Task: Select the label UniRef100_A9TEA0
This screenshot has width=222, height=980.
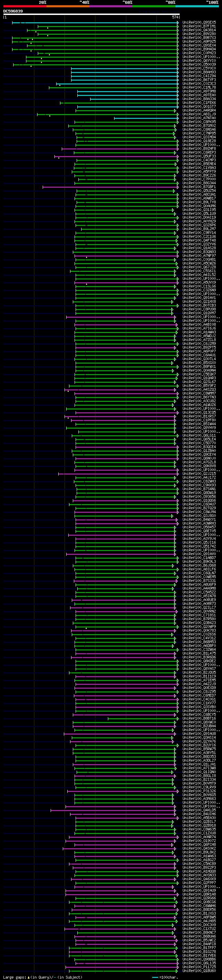Action: (199, 95)
